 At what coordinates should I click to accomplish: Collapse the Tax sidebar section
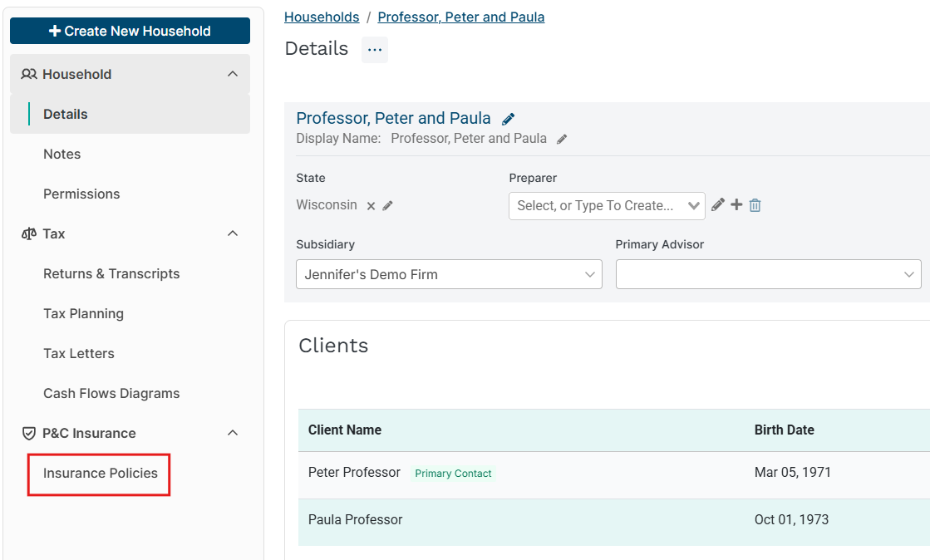point(233,233)
